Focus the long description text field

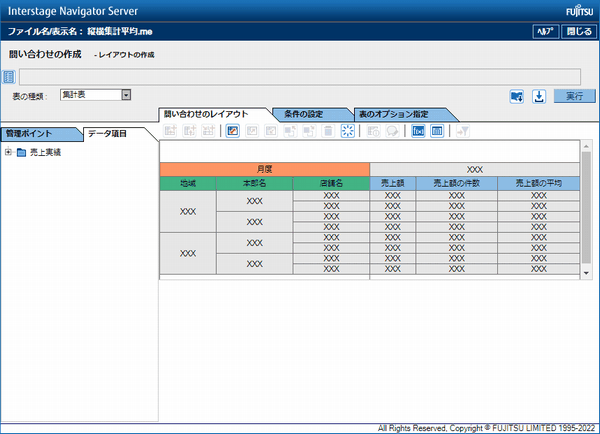pos(300,77)
